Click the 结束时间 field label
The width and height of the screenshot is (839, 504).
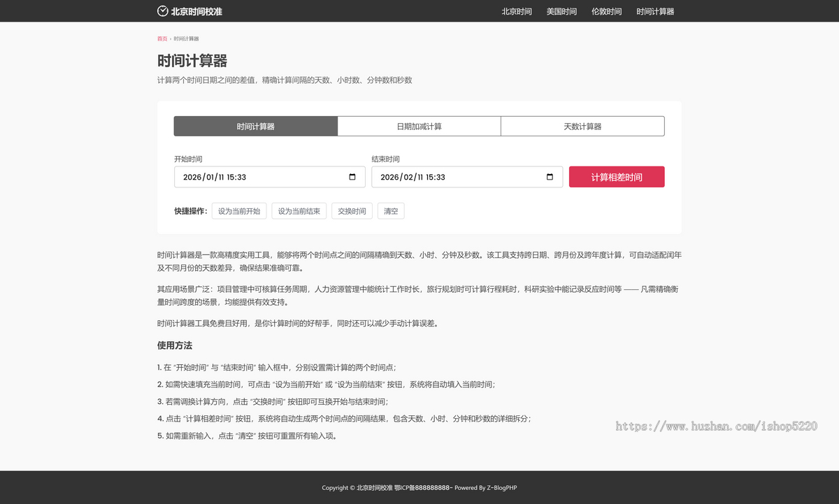click(385, 159)
